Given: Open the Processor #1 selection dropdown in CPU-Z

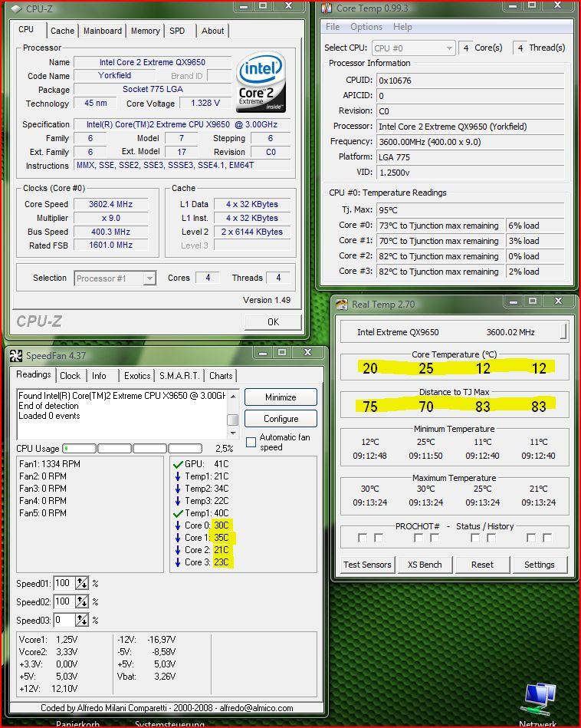Looking at the screenshot, I should [x=114, y=278].
